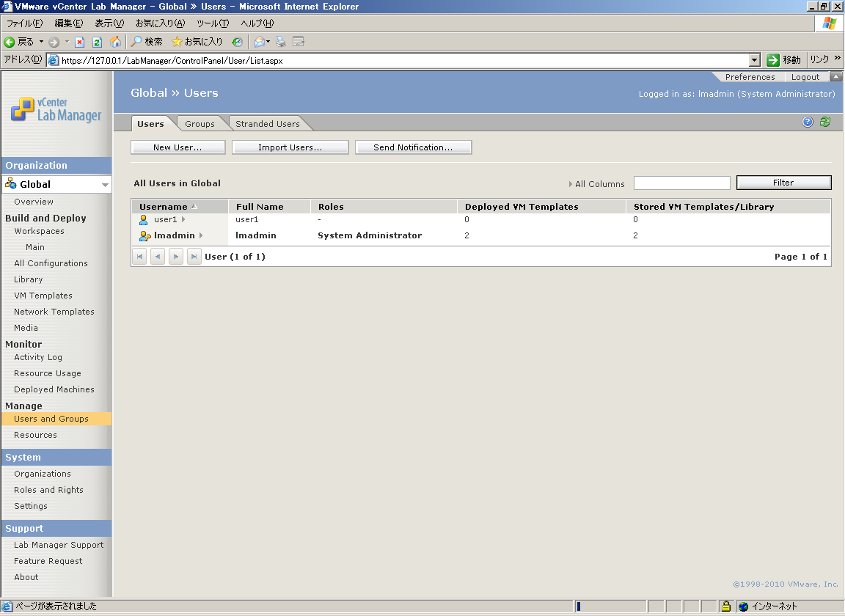Sort by Roles column header
This screenshot has height=616, width=845.
(x=331, y=206)
